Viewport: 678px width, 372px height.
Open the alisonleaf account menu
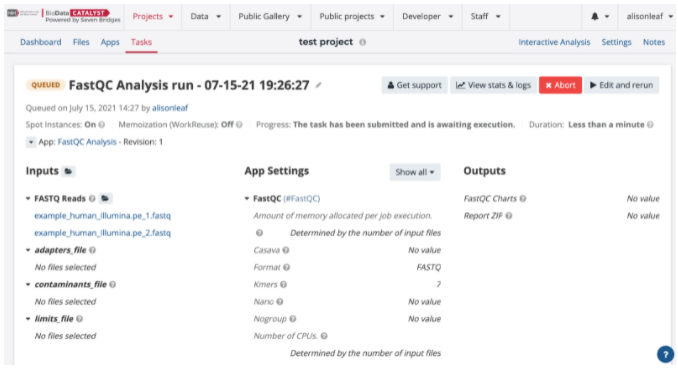tap(649, 16)
